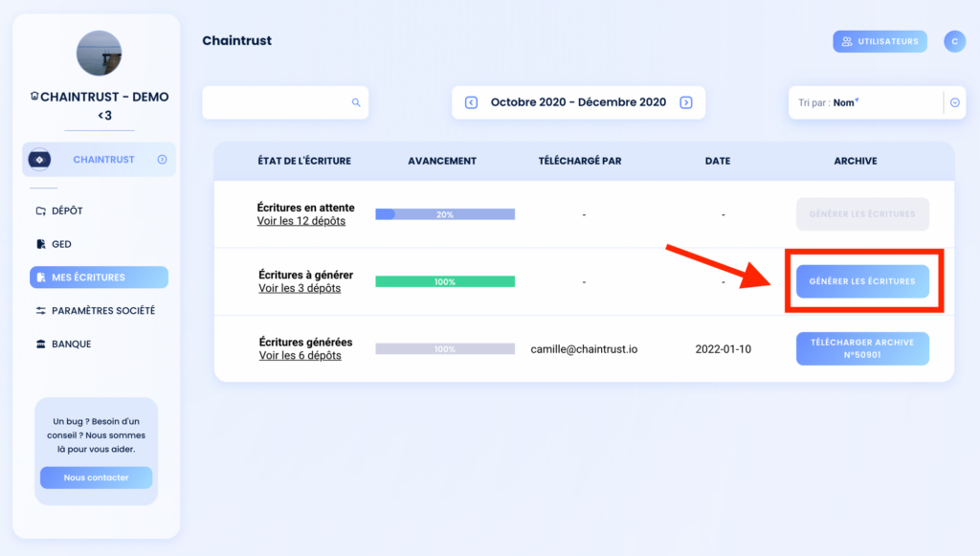
Task: Open the Tri par Nom dropdown arrow
Action: click(x=954, y=102)
